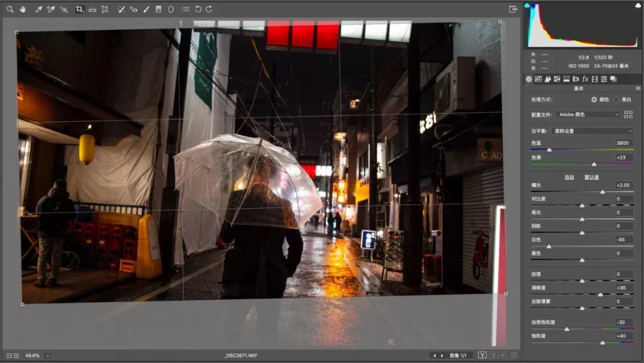Click the _DSC2671.NEF file name
The width and height of the screenshot is (644, 363).
pos(241,356)
